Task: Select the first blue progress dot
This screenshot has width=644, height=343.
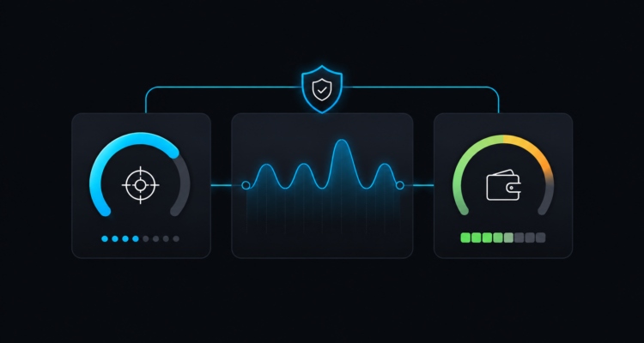Action: pos(105,238)
